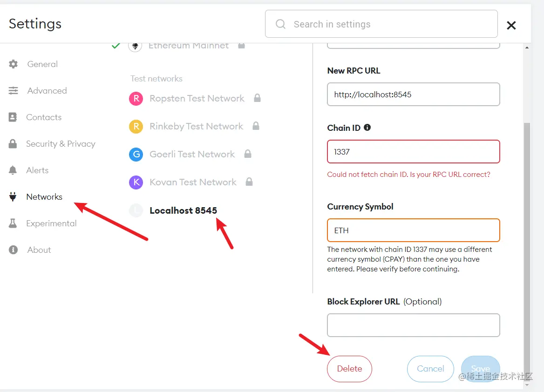Click the search magnifier icon
This screenshot has height=392, width=544.
click(x=280, y=24)
